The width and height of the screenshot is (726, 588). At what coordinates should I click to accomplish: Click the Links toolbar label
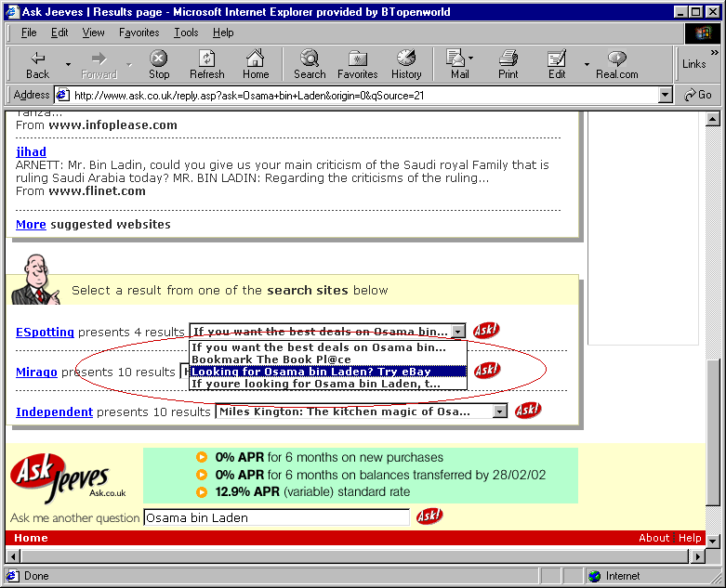(693, 64)
